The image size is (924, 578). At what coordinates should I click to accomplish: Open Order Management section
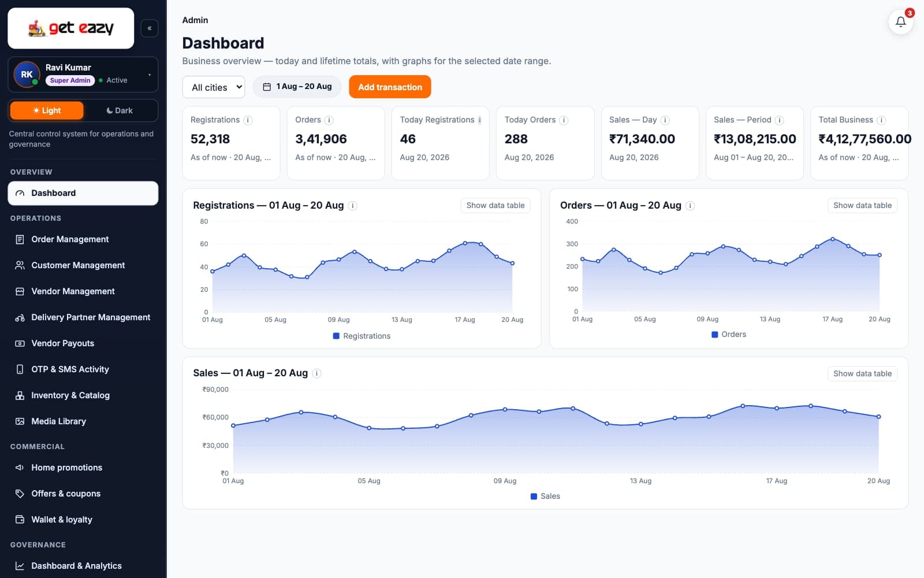click(83, 239)
